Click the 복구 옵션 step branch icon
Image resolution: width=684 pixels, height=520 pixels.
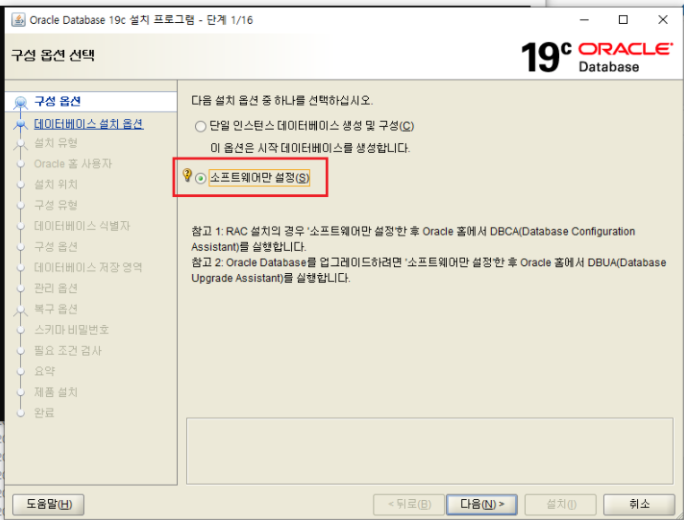point(21,310)
